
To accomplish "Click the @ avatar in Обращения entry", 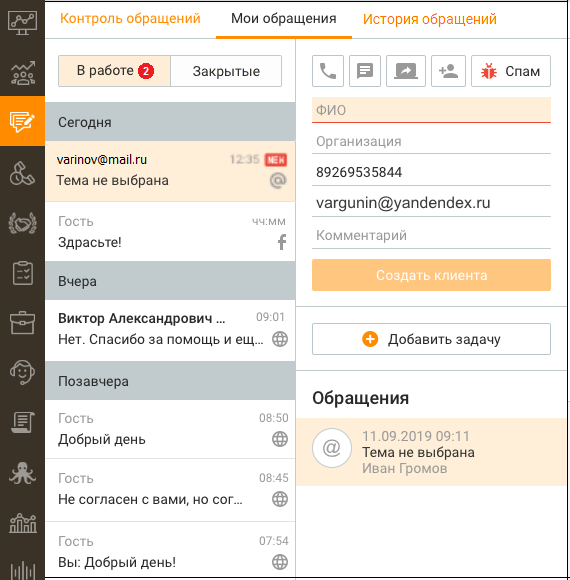I will [x=332, y=448].
